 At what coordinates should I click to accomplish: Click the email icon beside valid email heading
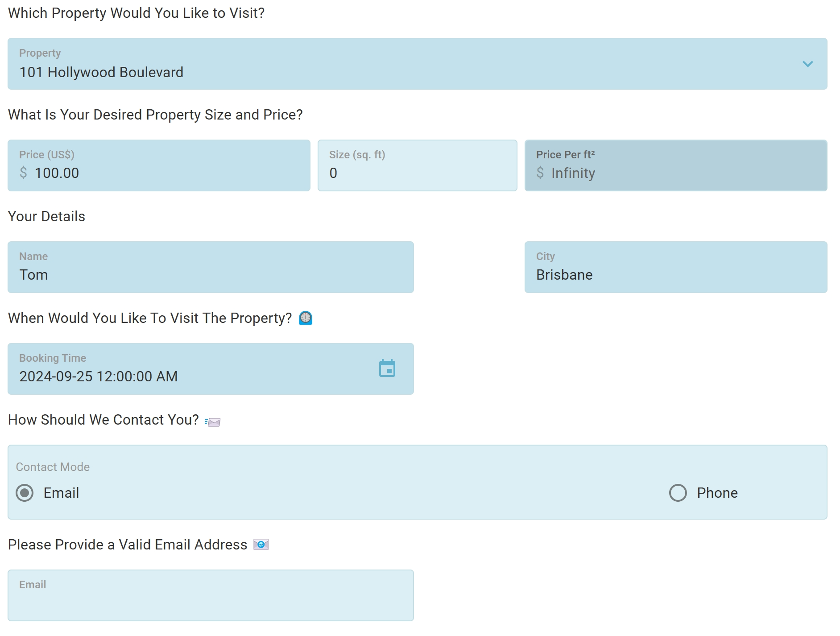coord(261,545)
